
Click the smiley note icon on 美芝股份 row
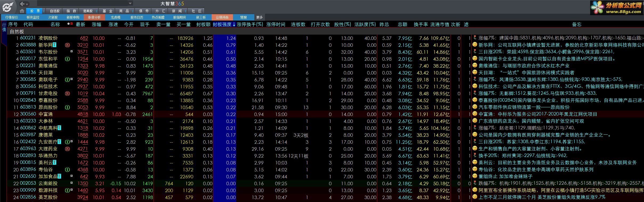pyautogui.click(x=475, y=197)
